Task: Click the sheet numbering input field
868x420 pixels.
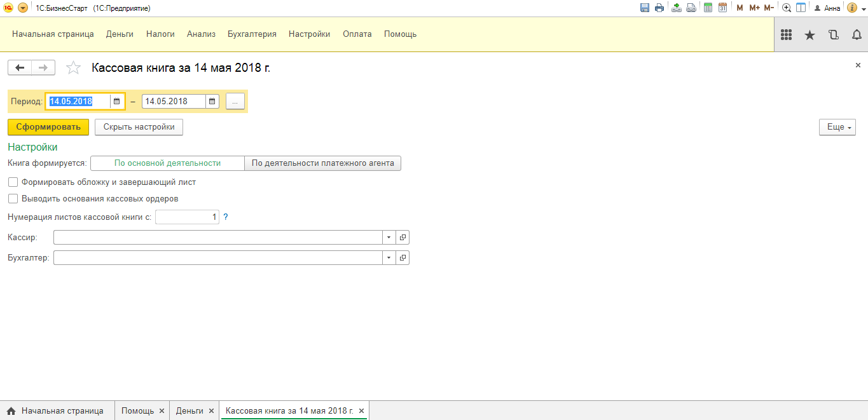Action: (x=187, y=217)
